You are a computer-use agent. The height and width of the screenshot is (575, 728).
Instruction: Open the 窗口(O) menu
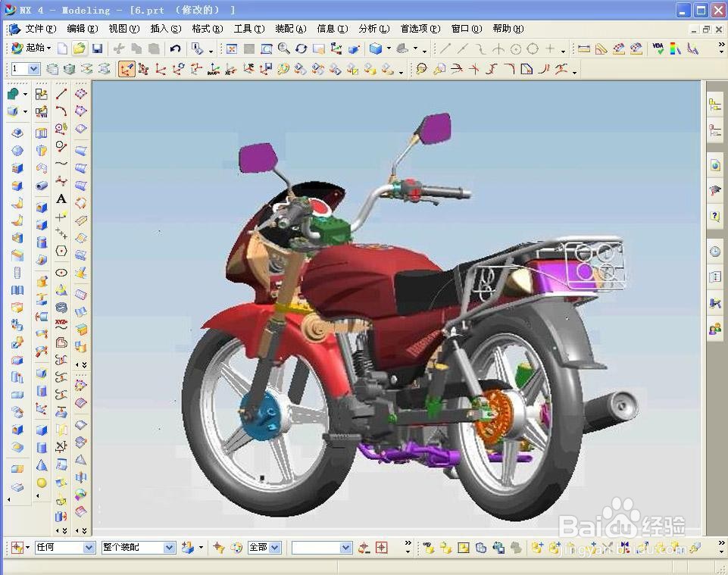(467, 29)
